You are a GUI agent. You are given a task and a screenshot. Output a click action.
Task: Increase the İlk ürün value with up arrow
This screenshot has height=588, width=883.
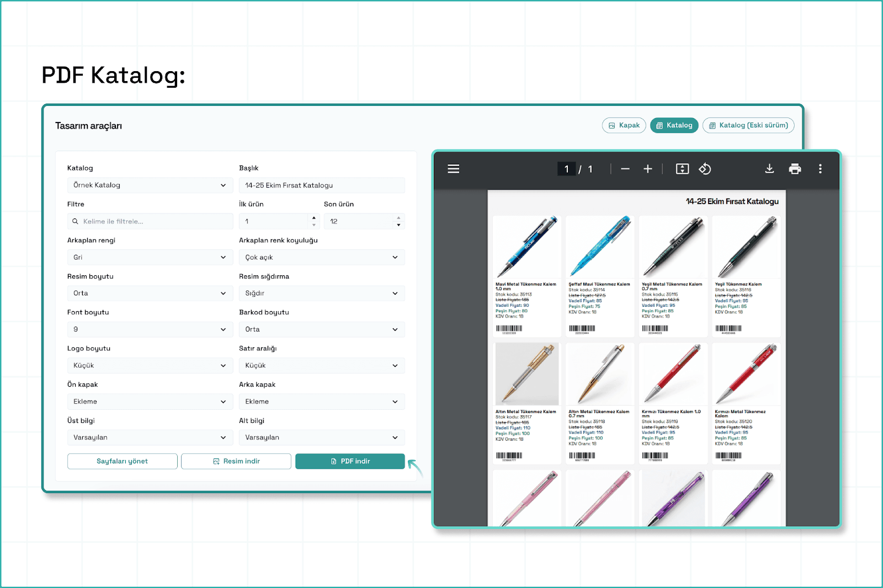(314, 218)
